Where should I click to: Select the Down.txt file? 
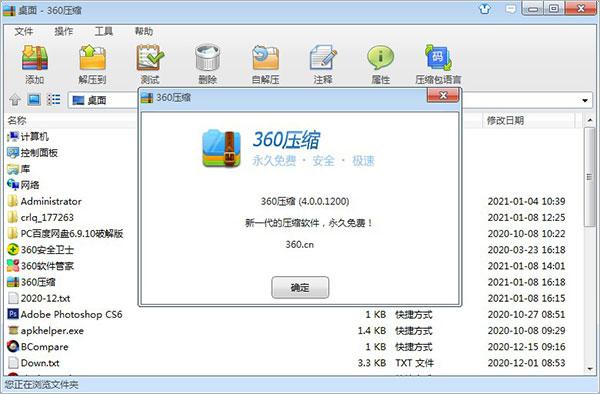click(x=34, y=363)
